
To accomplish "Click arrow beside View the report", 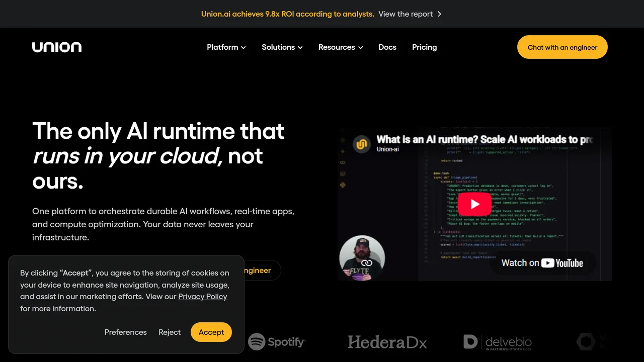I will [439, 14].
